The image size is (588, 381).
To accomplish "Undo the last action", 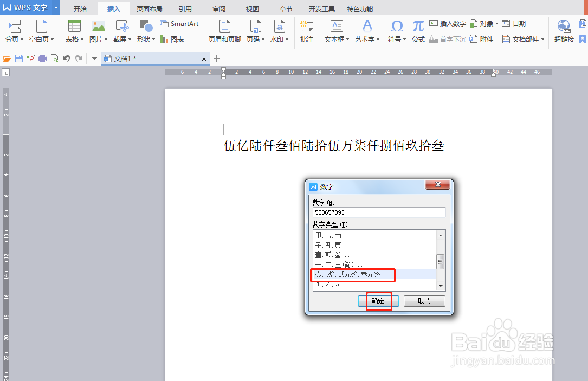I will 66,59.
